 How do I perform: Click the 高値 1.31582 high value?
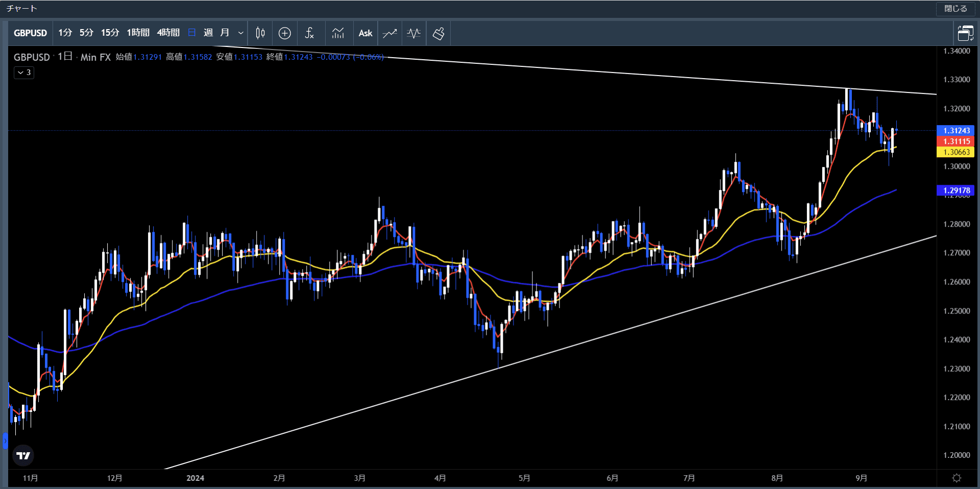pos(189,57)
